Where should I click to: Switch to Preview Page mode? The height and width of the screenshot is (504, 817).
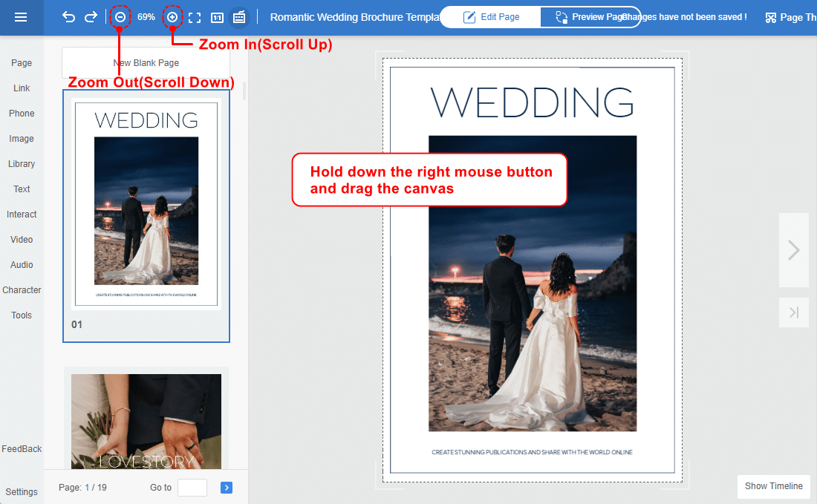[x=590, y=16]
